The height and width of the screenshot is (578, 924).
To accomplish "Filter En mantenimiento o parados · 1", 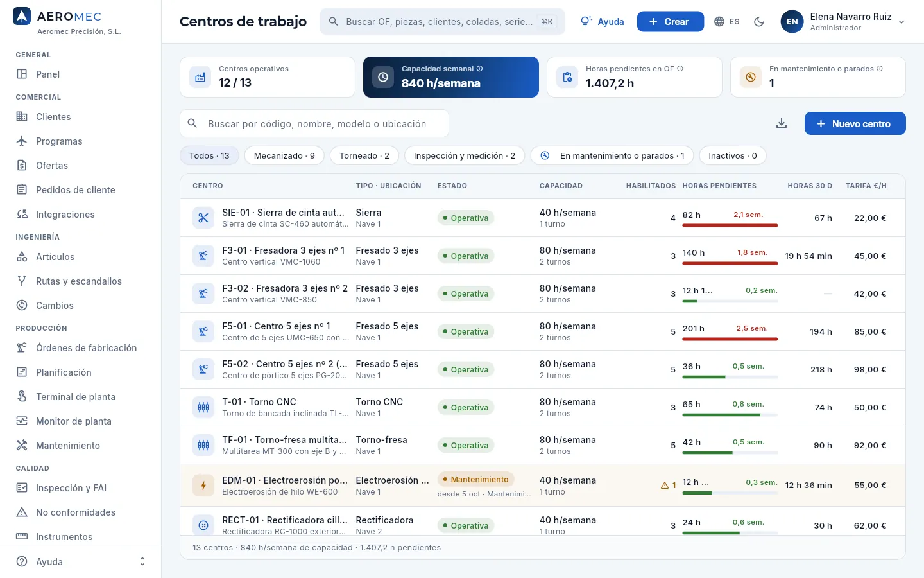I will (x=612, y=155).
